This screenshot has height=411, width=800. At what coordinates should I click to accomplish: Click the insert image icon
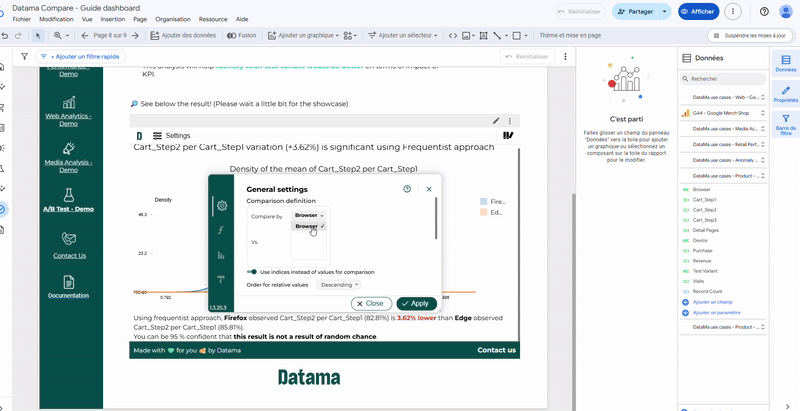(x=466, y=36)
